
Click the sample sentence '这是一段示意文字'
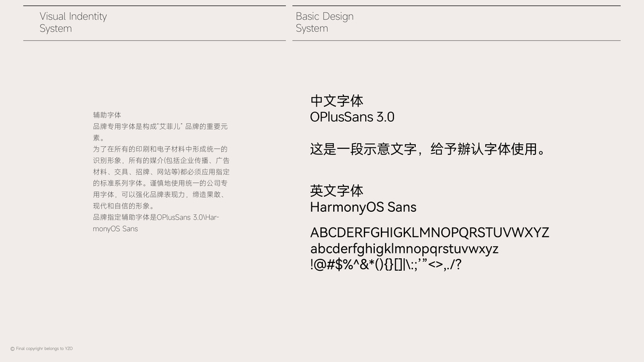pos(363,149)
